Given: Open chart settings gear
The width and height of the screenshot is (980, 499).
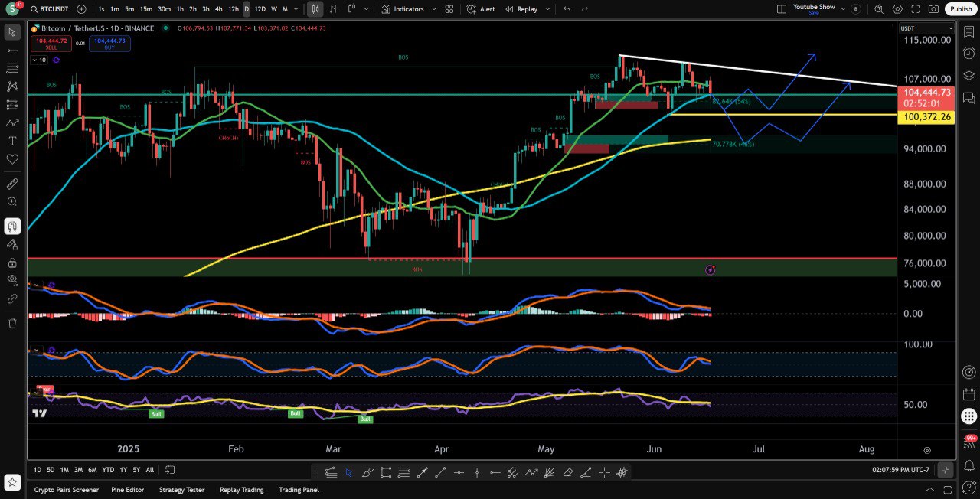Looking at the screenshot, I should [897, 9].
